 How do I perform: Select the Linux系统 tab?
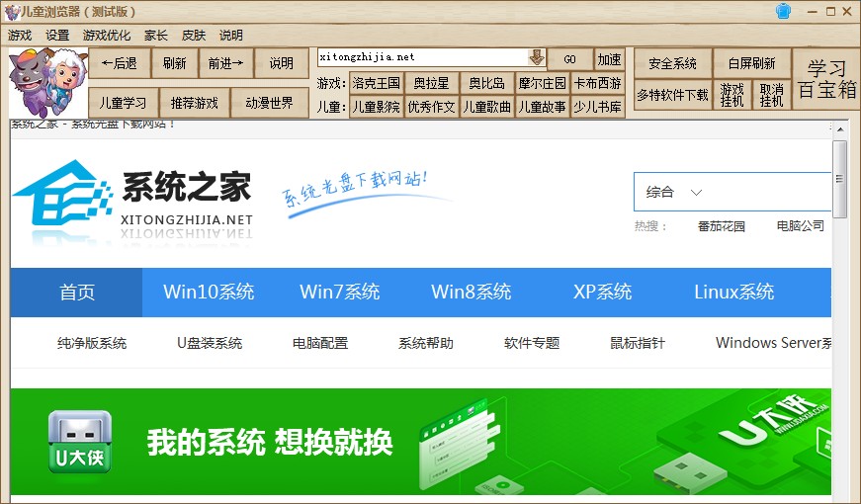click(734, 293)
